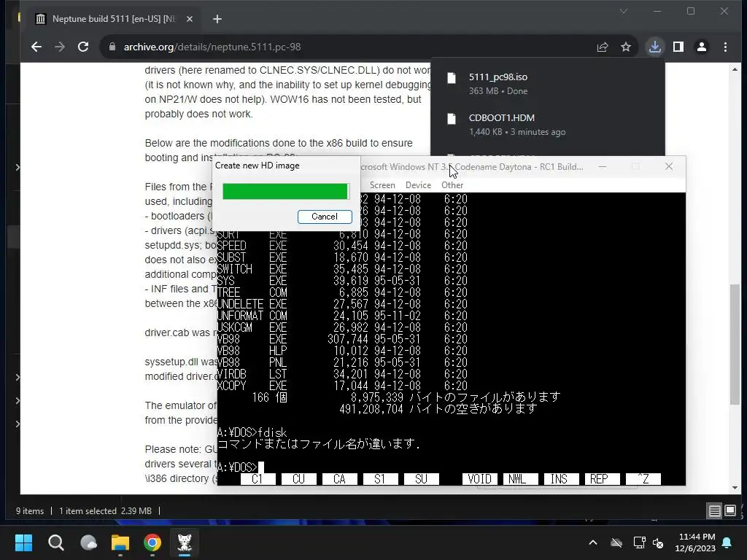Open a new Chrome tab
The height and width of the screenshot is (560, 747).
point(217,19)
